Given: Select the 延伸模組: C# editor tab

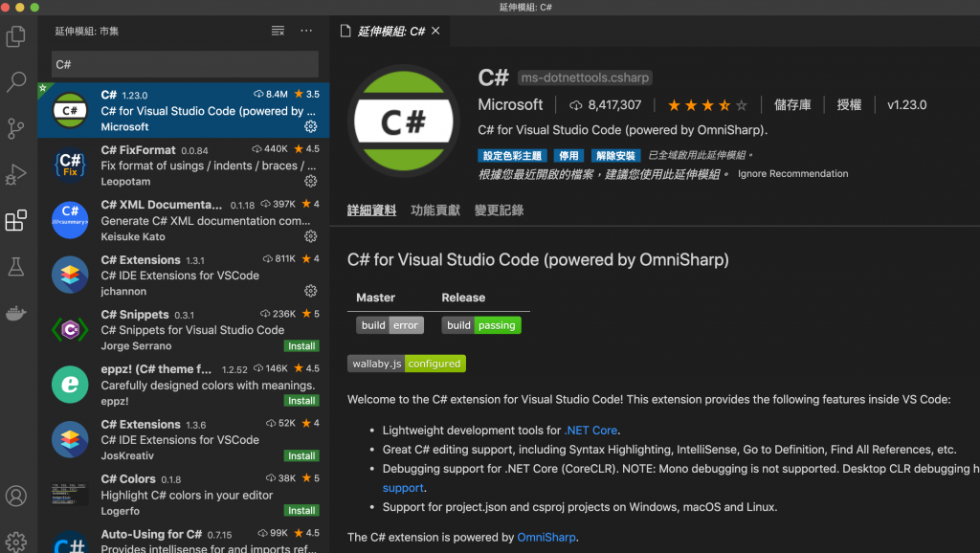Looking at the screenshot, I should (x=390, y=31).
